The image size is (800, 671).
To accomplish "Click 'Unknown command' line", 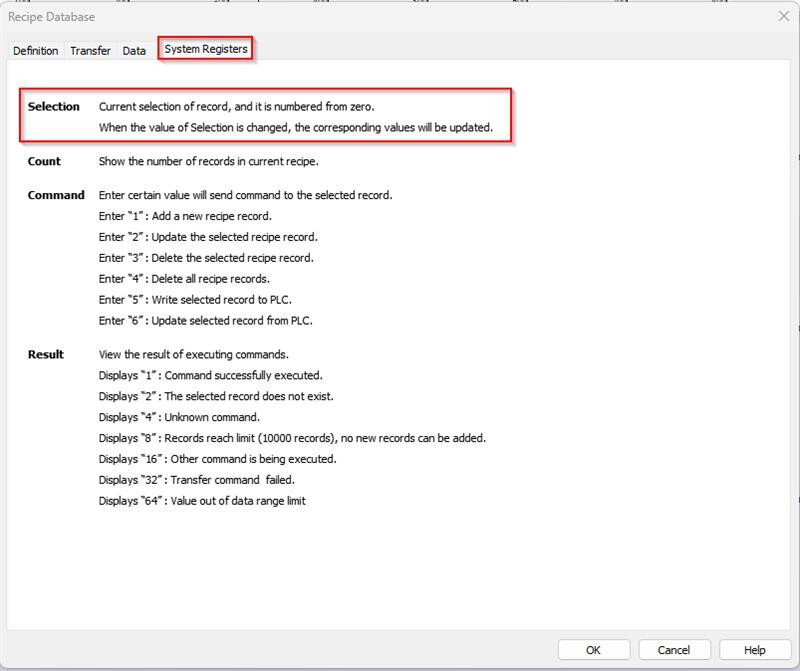I will 179,417.
